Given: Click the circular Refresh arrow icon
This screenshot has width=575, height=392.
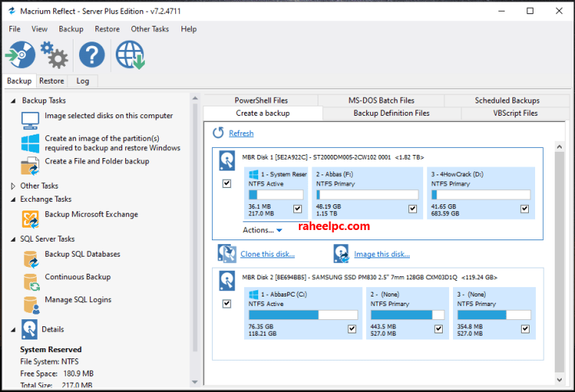Looking at the screenshot, I should (x=218, y=133).
